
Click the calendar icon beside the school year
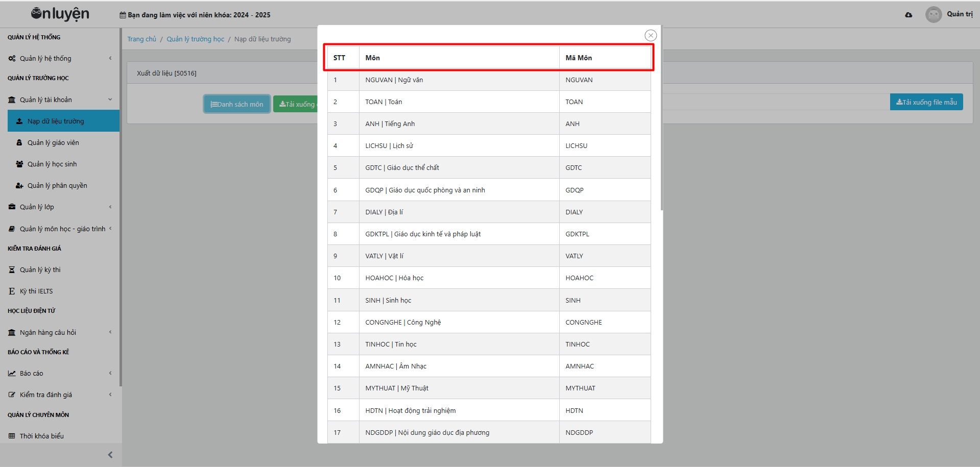coord(123,15)
